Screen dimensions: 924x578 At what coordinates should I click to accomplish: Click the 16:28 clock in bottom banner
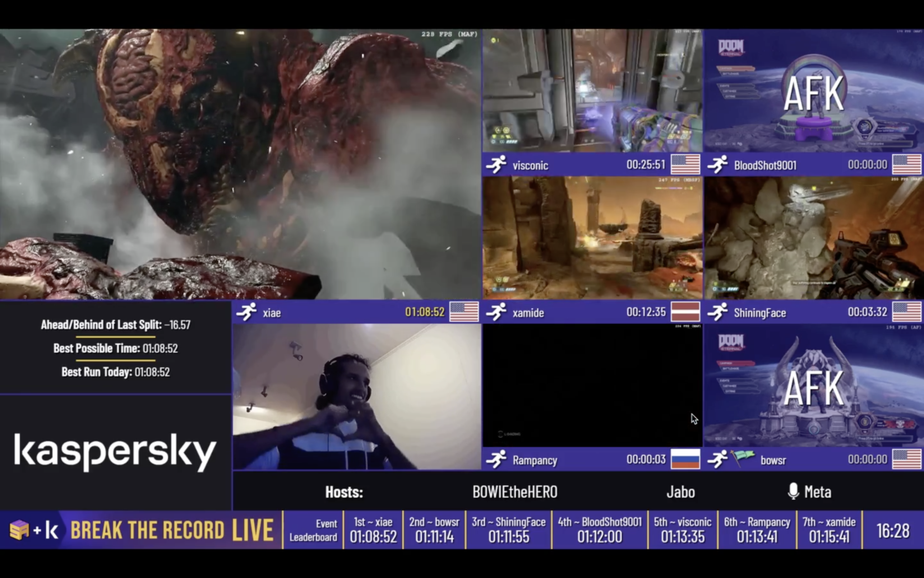[893, 531]
